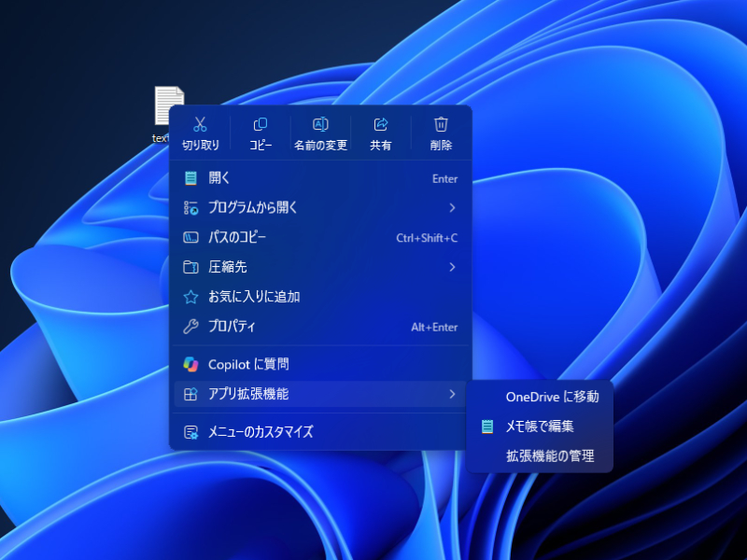Click the 削除 label text

point(441,145)
